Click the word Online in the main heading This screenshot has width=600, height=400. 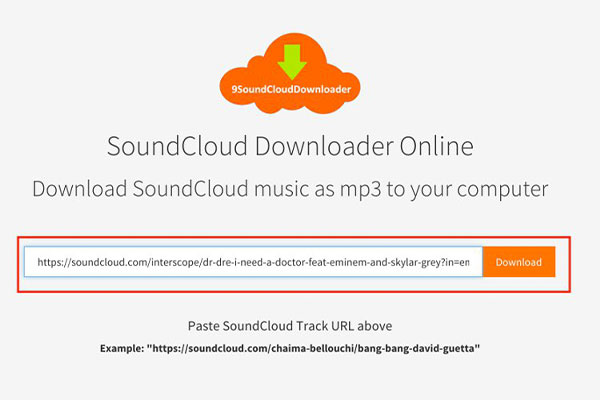coord(437,146)
